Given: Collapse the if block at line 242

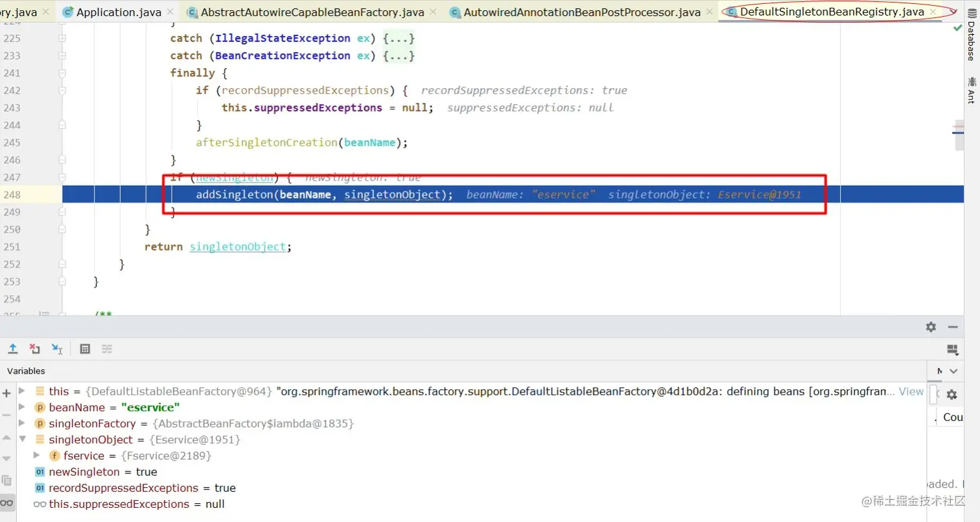Looking at the screenshot, I should 62,91.
